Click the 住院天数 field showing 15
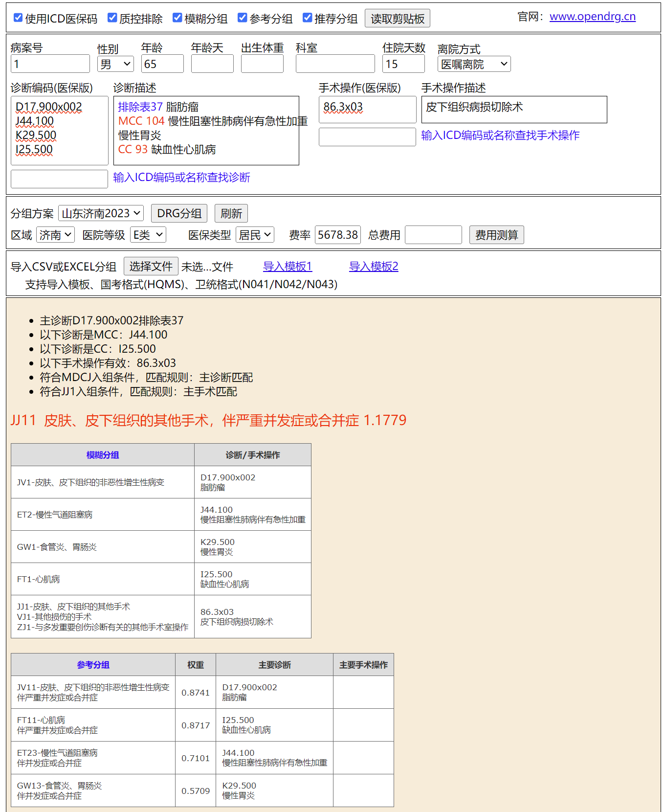Screen dimensions: 665x812 pyautogui.click(x=403, y=64)
